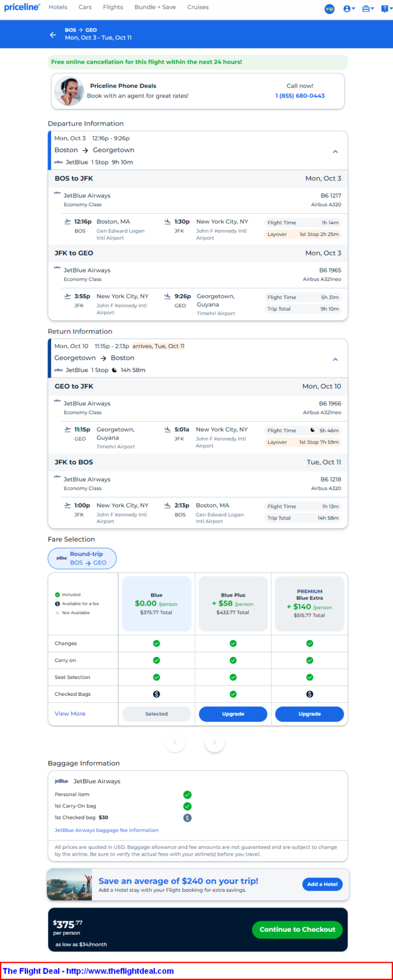393x980 pixels.
Task: Click Upgrade under Blue Plus
Action: point(233,714)
